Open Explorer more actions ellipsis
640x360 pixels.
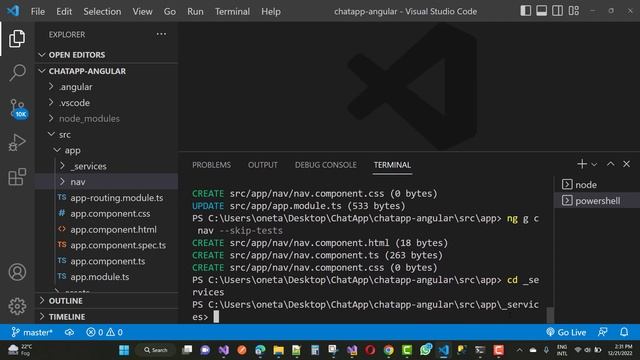[161, 34]
